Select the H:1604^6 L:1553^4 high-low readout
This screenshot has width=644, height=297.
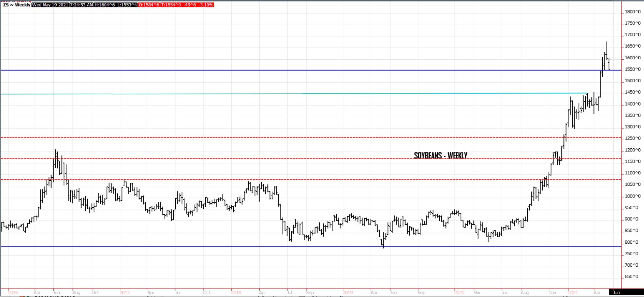[x=116, y=5]
